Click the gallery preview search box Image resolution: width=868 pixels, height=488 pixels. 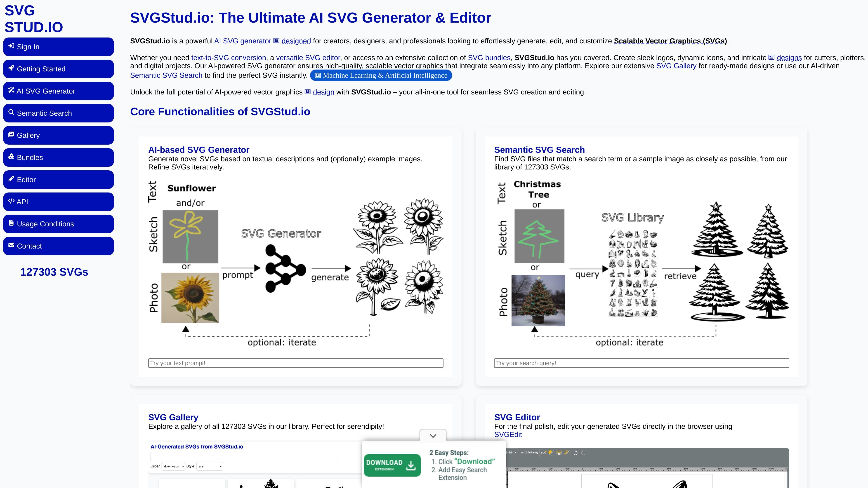[244, 456]
